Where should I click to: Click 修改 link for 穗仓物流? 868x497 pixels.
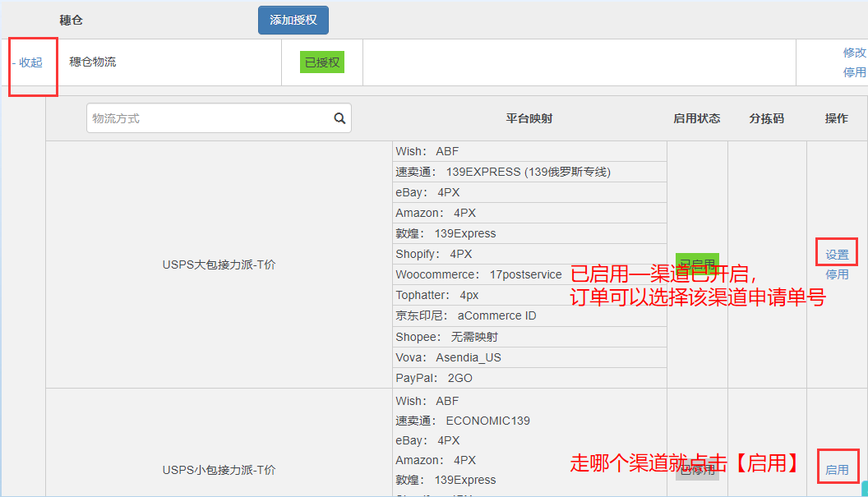tap(854, 53)
